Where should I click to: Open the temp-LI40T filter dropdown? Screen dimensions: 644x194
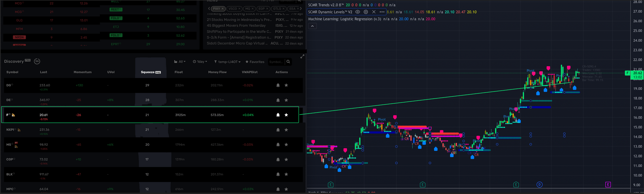(227, 62)
